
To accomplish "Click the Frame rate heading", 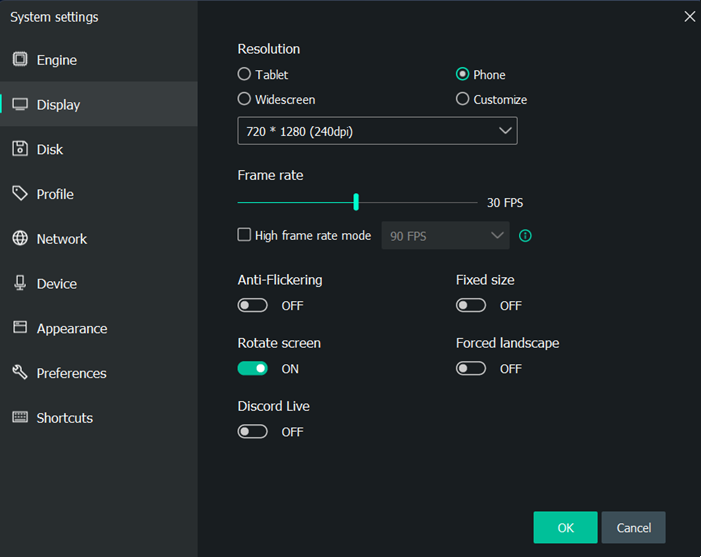I will click(270, 175).
